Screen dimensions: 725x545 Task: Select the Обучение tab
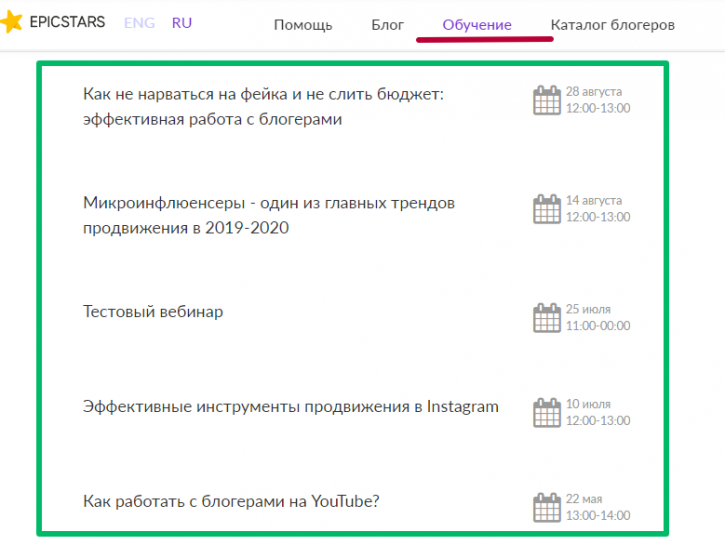[477, 24]
